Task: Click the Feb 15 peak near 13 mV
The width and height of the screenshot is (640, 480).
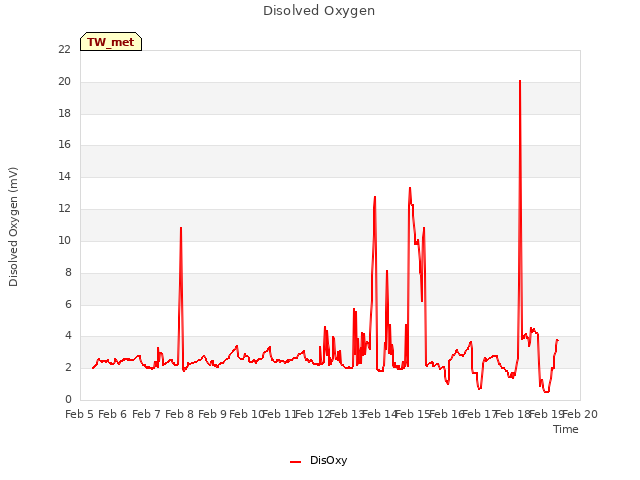Action: [410, 188]
